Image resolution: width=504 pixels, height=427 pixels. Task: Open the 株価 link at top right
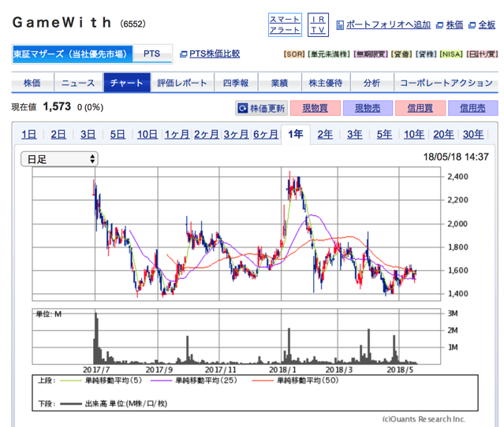click(x=454, y=24)
